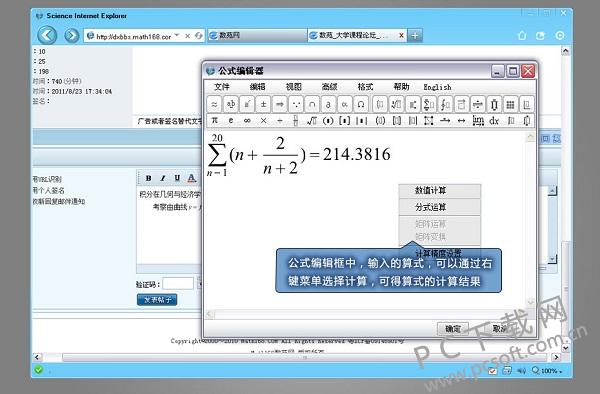Click the speaker icon in status bar

coord(521,371)
